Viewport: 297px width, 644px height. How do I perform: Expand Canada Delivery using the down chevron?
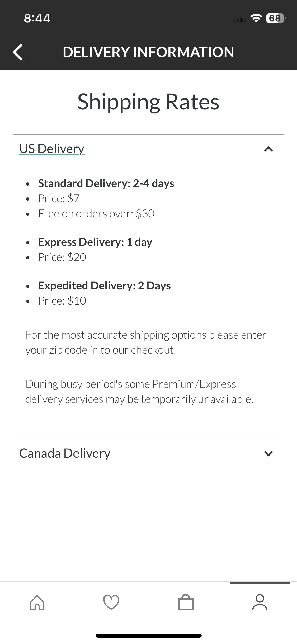(x=268, y=454)
